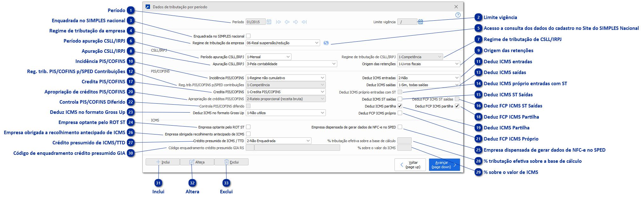Viewport: 644px width, 200px height.
Task: Go to previous period arrow icon
Action: pos(287,22)
